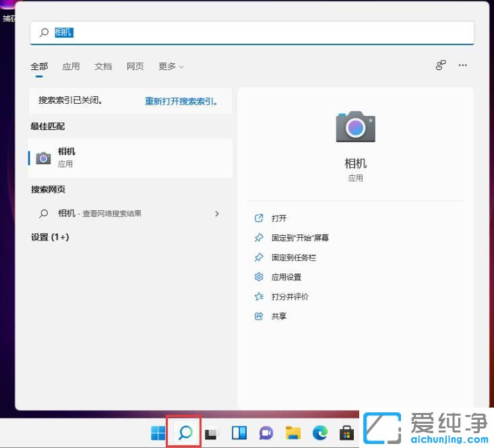Switch to the 应用 tab
Image resolution: width=494 pixels, height=448 pixels.
[x=71, y=67]
